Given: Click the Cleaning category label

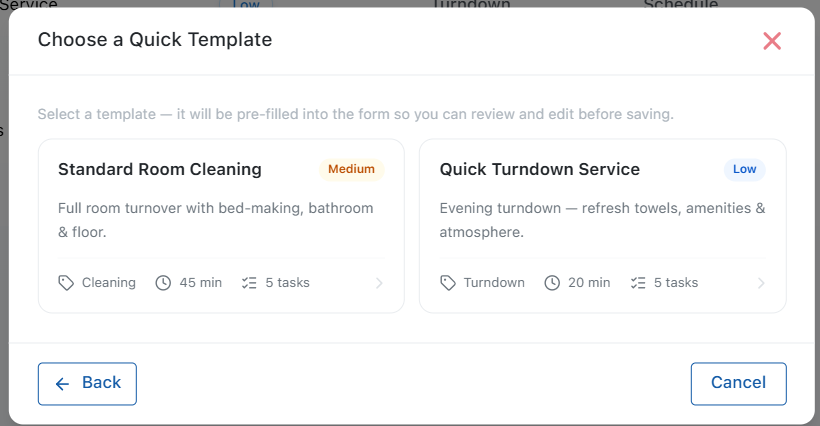Looking at the screenshot, I should (109, 283).
